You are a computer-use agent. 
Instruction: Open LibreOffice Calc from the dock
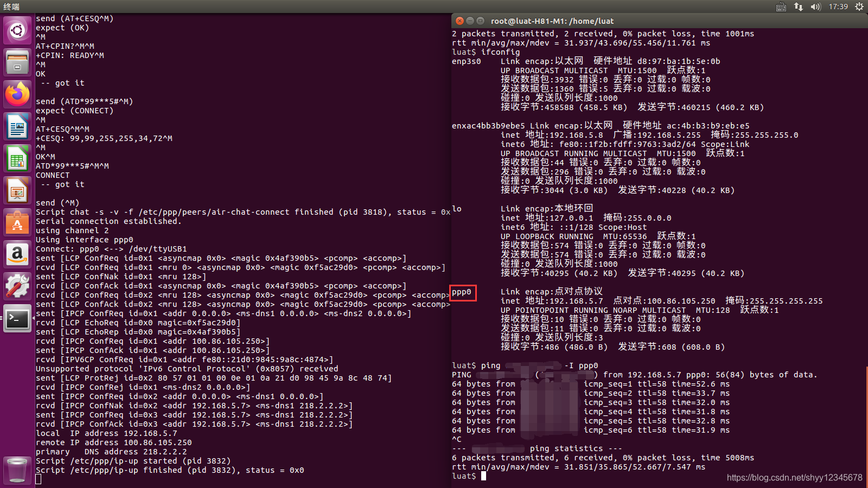point(17,158)
